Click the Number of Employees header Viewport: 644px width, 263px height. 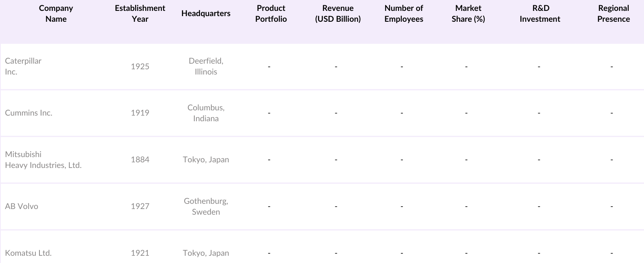(x=404, y=14)
